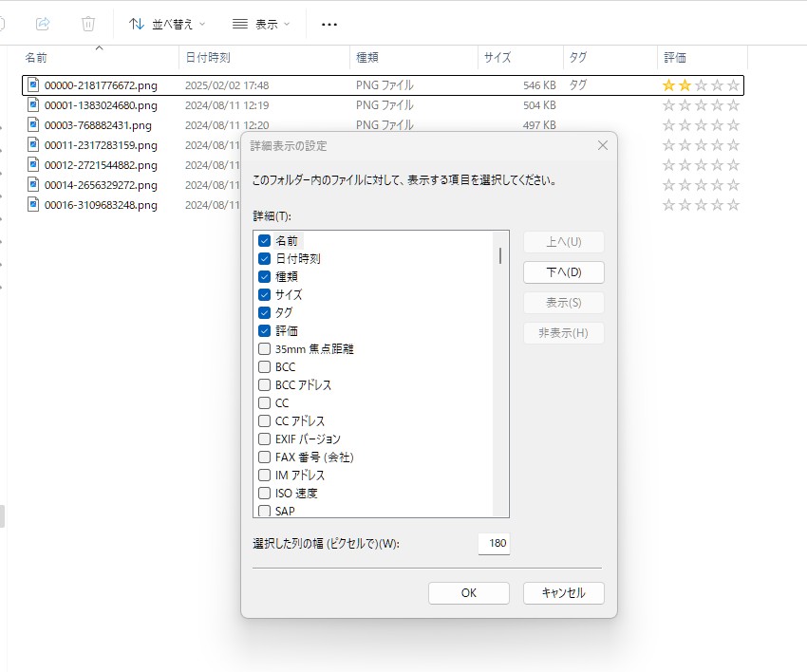This screenshot has width=807, height=672.
Task: Sort by the 種類 column header
Action: [414, 58]
